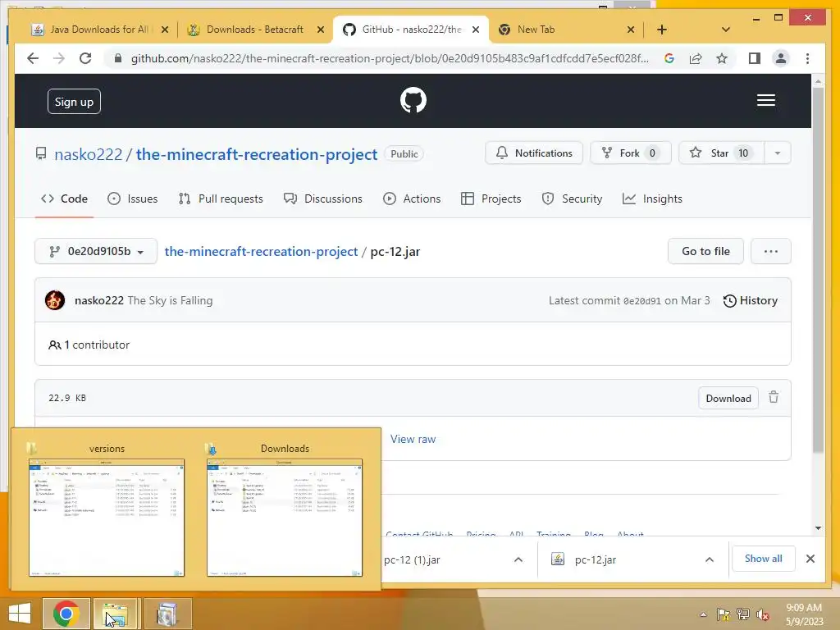Download pc-12.jar via Download button
840x630 pixels.
[x=728, y=398]
